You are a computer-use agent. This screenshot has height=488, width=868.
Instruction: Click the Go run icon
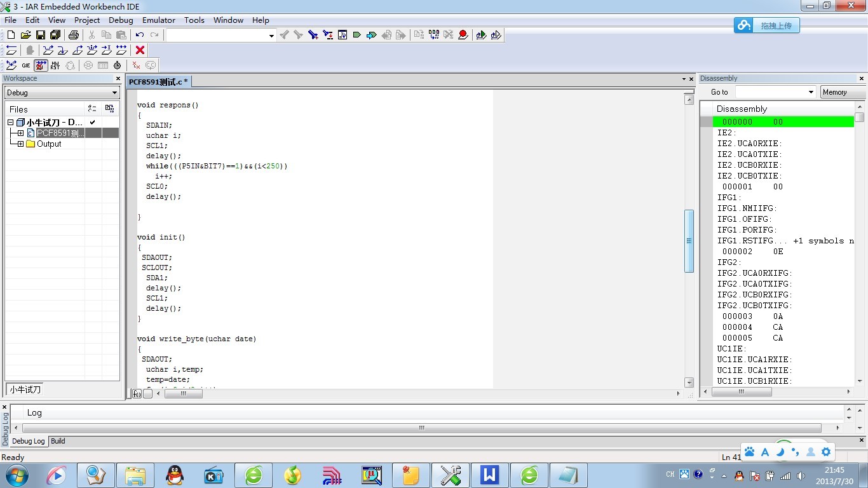tap(121, 50)
